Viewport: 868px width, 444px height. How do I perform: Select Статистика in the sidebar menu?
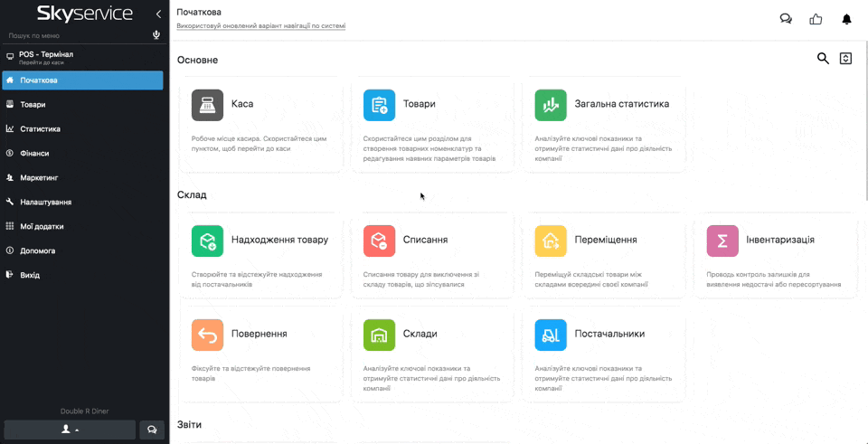click(x=40, y=129)
